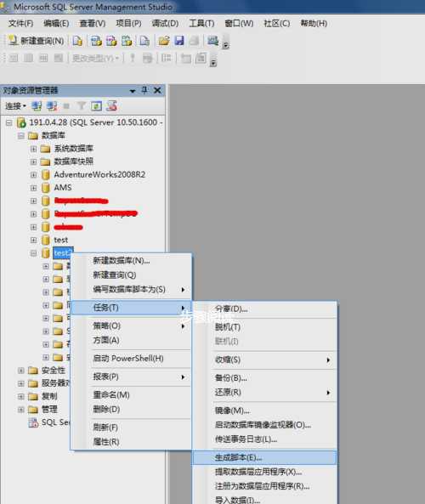Click the Database Engine Query icon next to New Query
The image size is (425, 504).
(77, 41)
